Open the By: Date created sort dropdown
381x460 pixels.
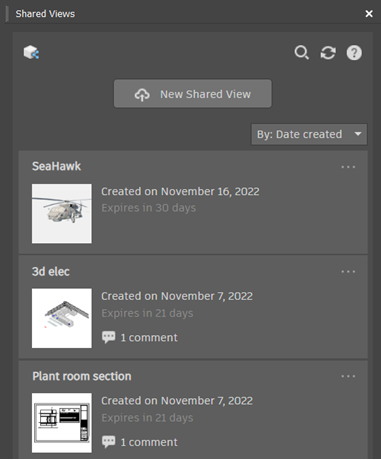pyautogui.click(x=309, y=134)
